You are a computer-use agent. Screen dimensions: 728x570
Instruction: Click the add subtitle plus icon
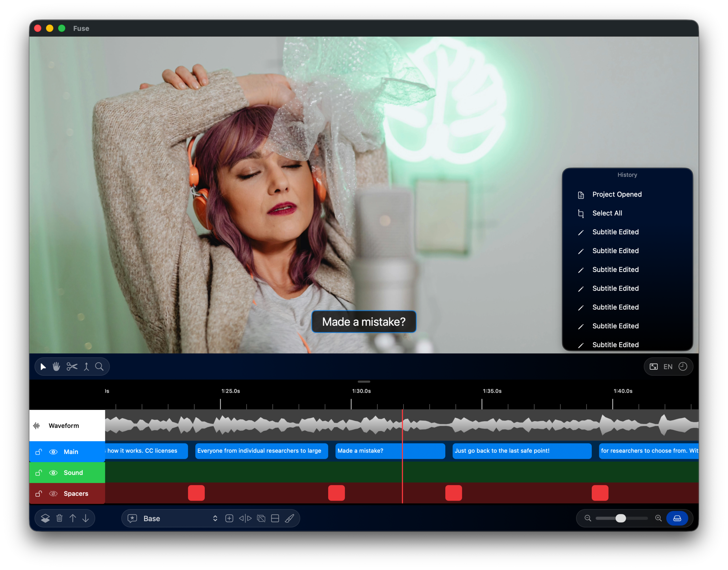click(229, 518)
